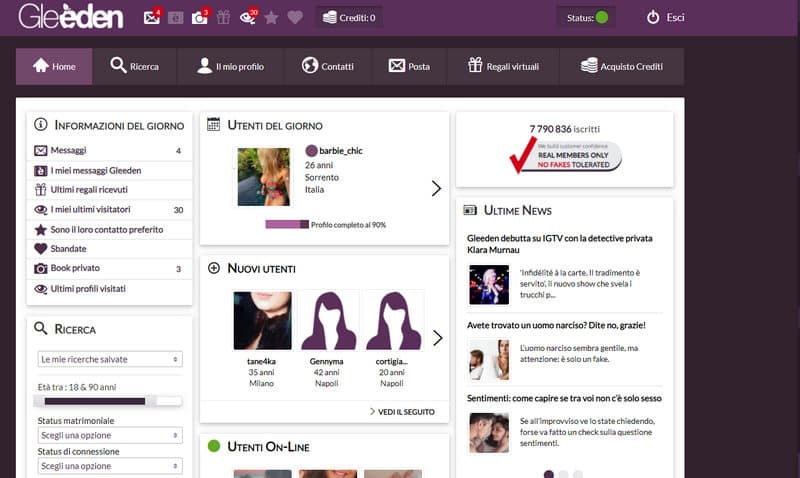The image size is (800, 478).
Task: Open the Status di connessione dropdown
Action: (x=109, y=466)
